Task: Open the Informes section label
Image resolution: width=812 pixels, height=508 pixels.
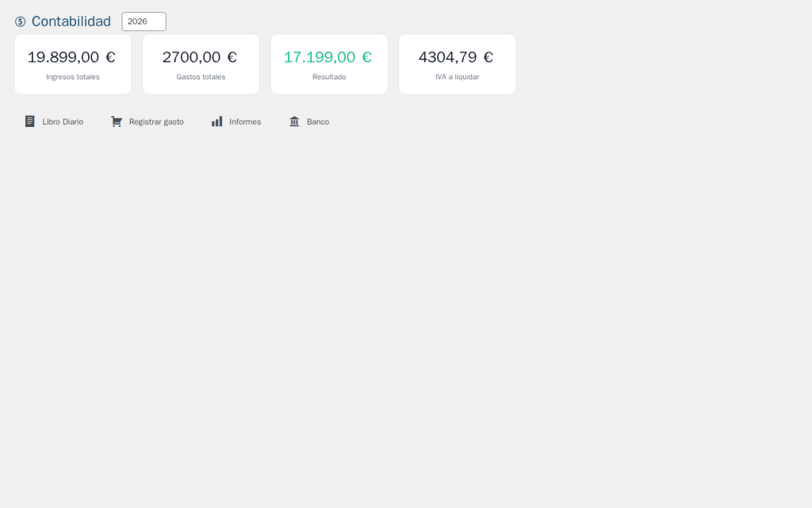Action: pos(245,121)
